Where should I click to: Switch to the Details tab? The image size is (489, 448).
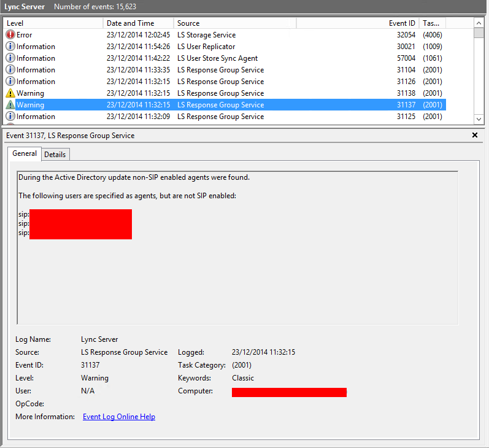pos(55,155)
